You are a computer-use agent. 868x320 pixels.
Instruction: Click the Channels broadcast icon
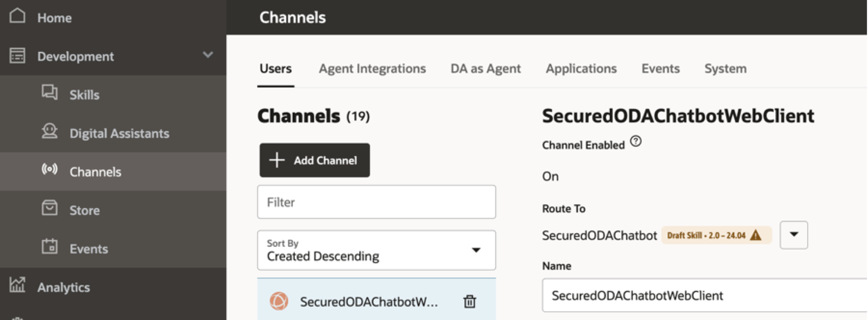[50, 169]
